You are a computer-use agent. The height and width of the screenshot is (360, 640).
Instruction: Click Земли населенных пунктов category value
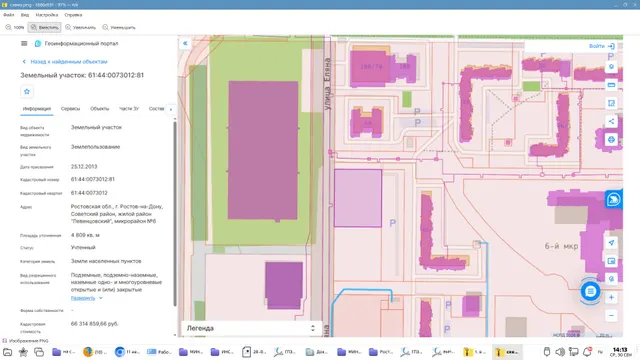(106, 261)
